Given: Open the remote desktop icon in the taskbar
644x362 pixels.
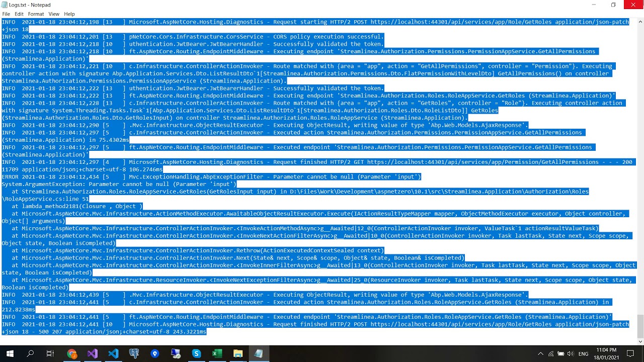Looking at the screenshot, I should pyautogui.click(x=176, y=353).
